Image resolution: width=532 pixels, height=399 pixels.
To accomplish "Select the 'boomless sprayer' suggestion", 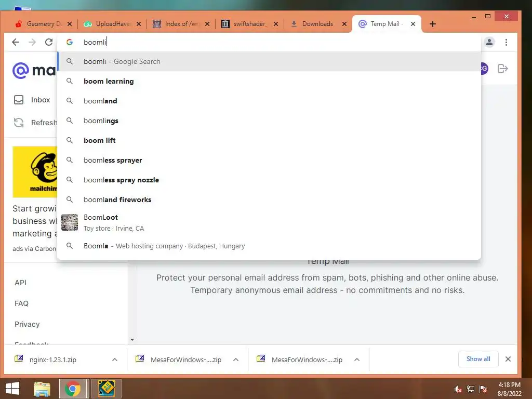I will (x=269, y=160).
